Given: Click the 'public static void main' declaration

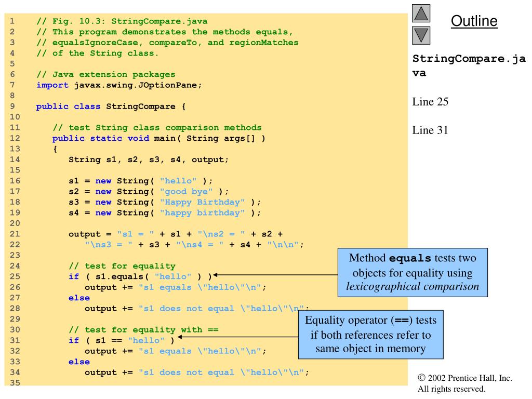Looking at the screenshot, I should coord(159,138).
